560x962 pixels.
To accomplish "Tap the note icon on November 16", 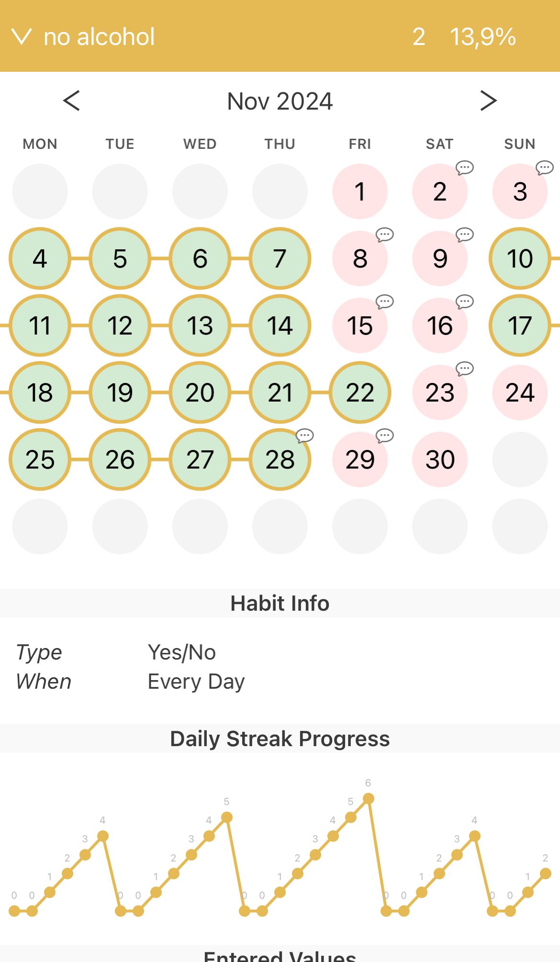I will (464, 302).
